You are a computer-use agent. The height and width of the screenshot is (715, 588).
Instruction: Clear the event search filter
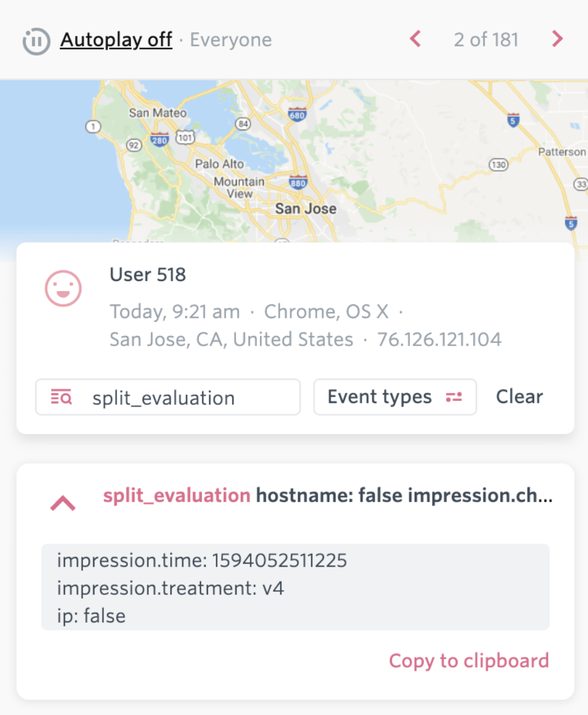click(519, 397)
